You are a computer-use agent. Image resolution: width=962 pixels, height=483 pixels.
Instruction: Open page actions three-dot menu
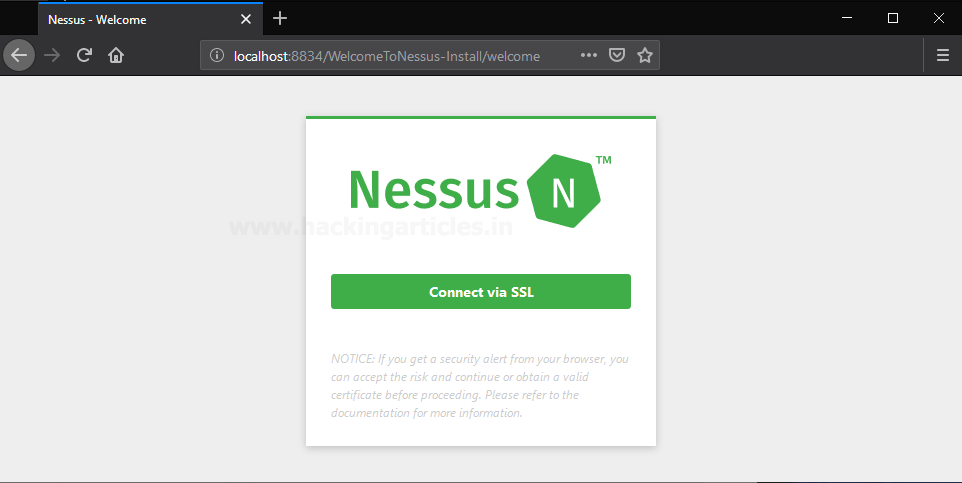(x=589, y=55)
